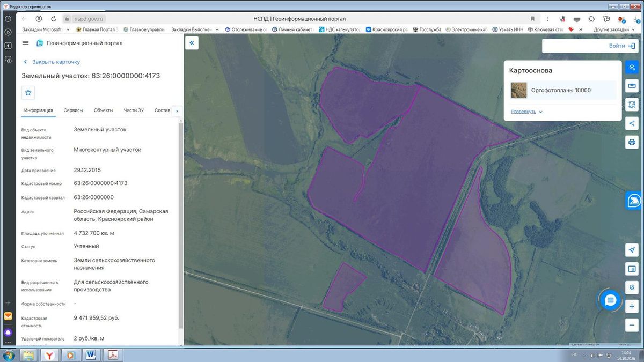Collapse the side panel with double chevron
This screenshot has width=644, height=362.
pyautogui.click(x=192, y=43)
